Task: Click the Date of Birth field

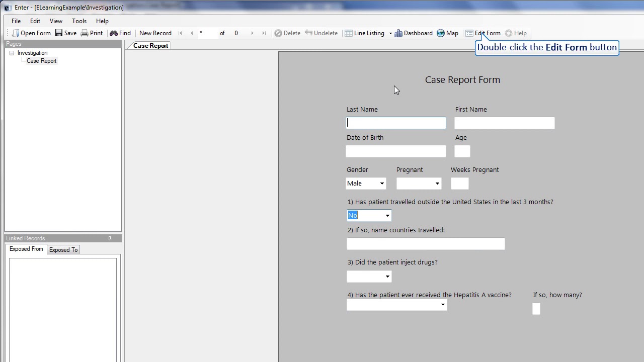Action: click(x=396, y=151)
